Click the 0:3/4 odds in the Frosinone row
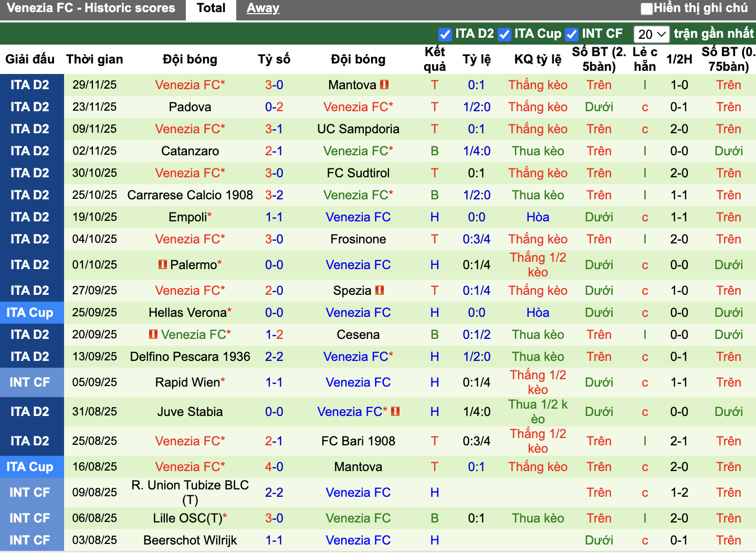 477,239
